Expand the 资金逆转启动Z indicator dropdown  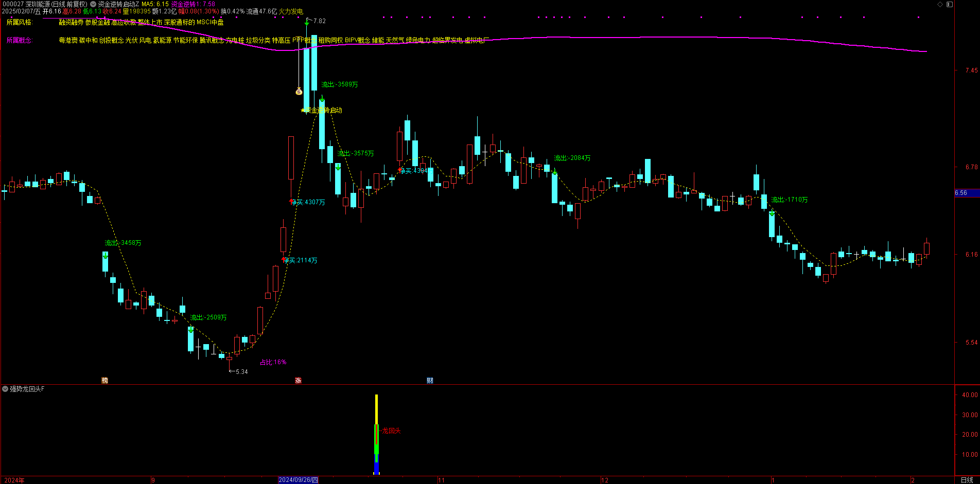(x=93, y=4)
